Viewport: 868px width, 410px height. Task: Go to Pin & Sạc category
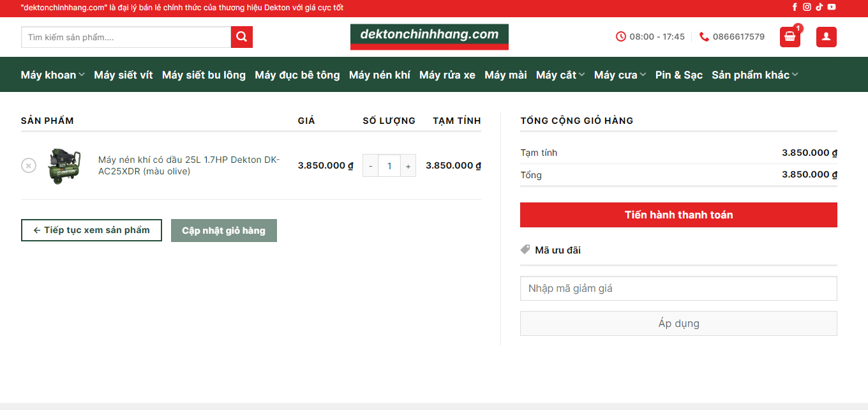(678, 75)
